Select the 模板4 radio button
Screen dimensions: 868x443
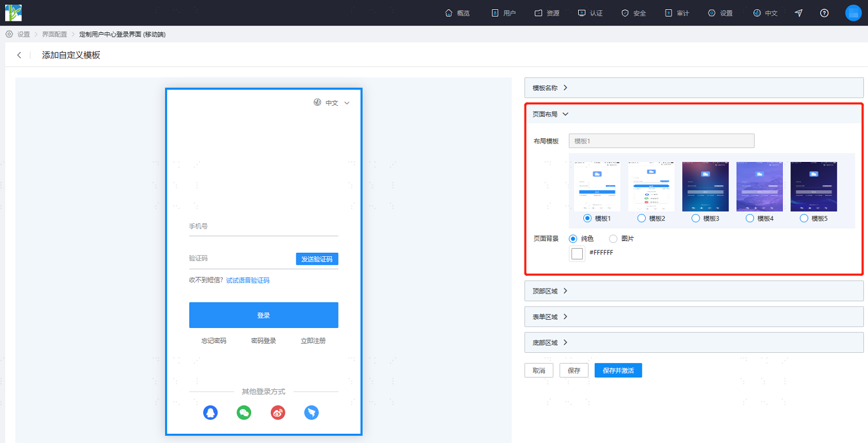click(x=750, y=219)
